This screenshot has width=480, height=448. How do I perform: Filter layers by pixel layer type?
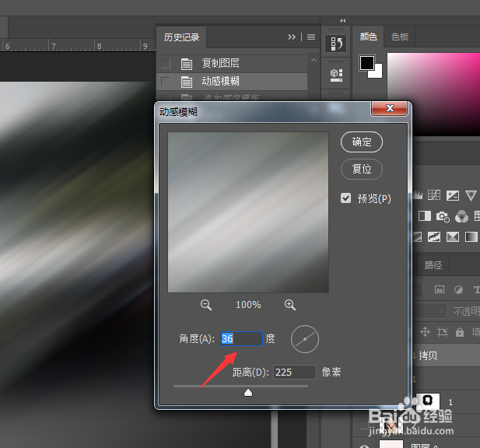tap(440, 289)
